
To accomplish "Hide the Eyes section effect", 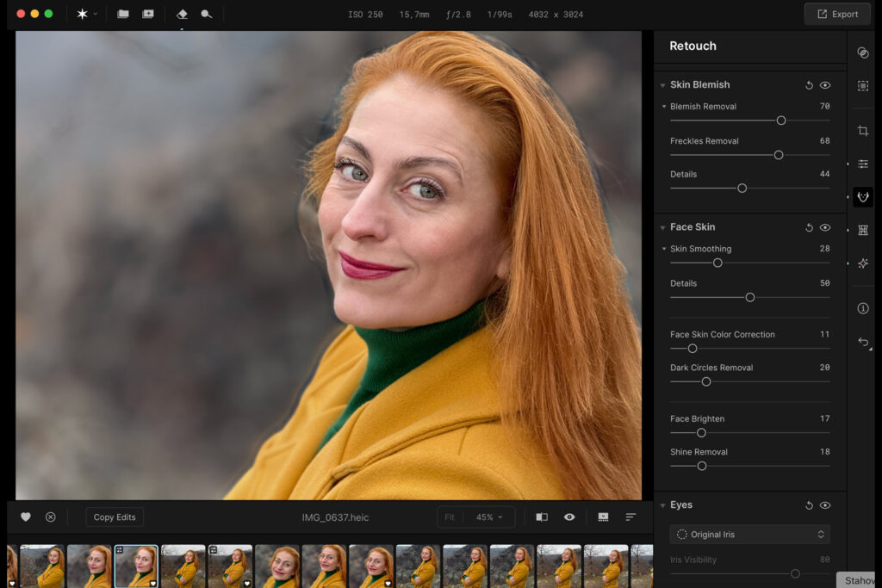I will (x=825, y=505).
